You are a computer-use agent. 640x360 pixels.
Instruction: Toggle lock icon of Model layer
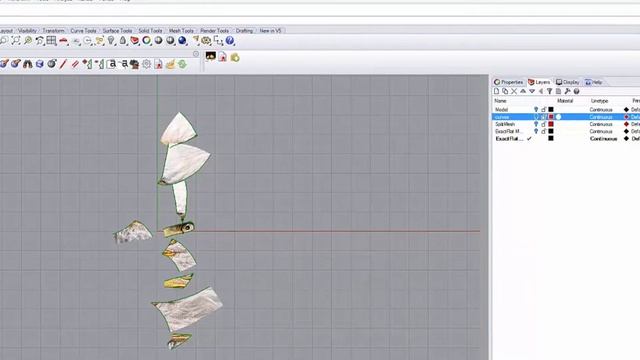pos(544,109)
